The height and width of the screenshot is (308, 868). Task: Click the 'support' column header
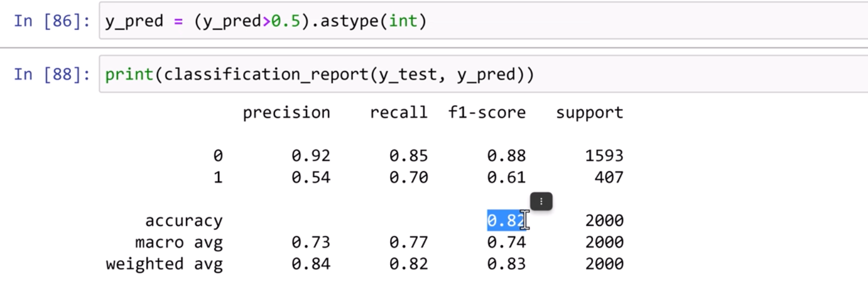(x=589, y=112)
